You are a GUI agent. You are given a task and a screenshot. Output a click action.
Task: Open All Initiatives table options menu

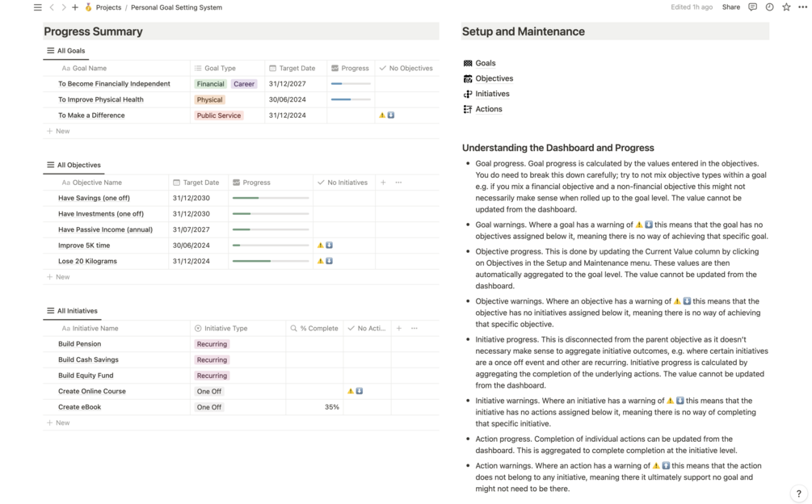(414, 329)
